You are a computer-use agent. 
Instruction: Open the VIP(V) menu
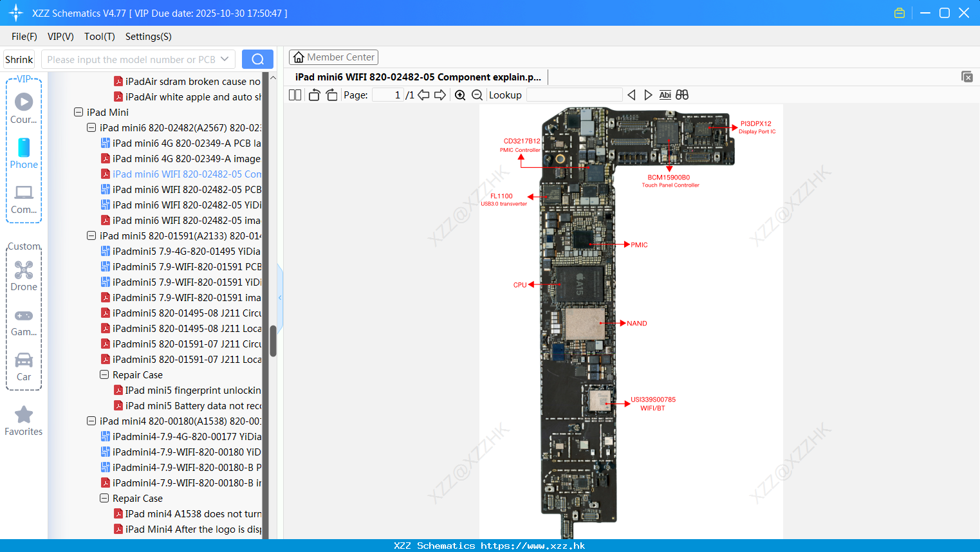[x=60, y=37]
